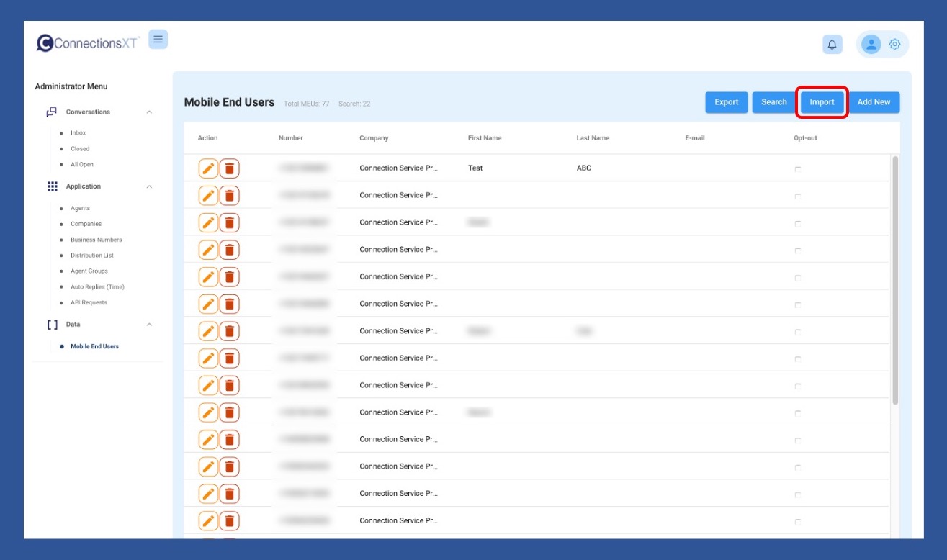
Task: Toggle the hamburger sidebar menu icon
Action: (x=158, y=40)
